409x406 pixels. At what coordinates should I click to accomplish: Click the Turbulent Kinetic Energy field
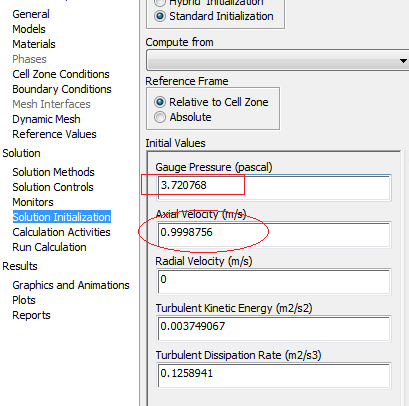tap(274, 329)
